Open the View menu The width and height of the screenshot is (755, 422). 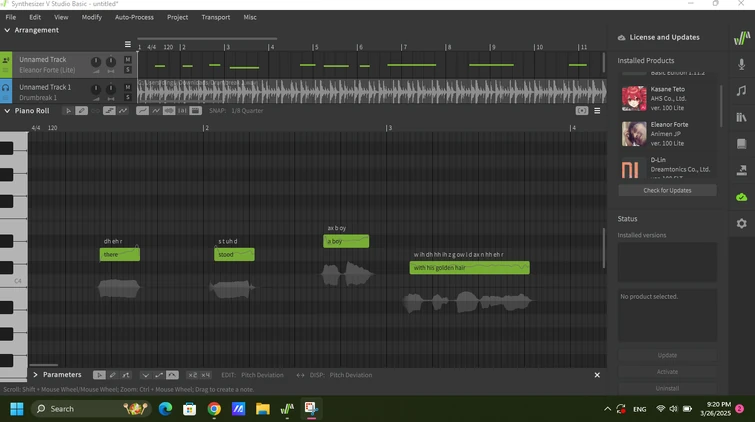(61, 17)
